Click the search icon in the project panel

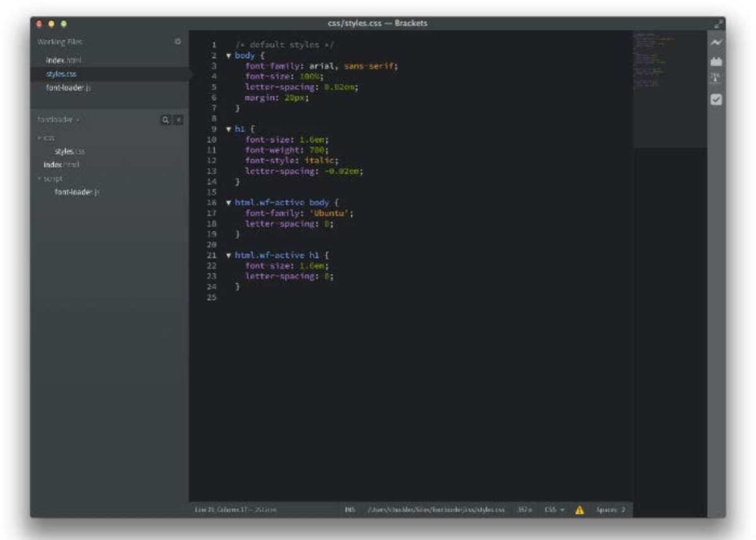point(164,118)
